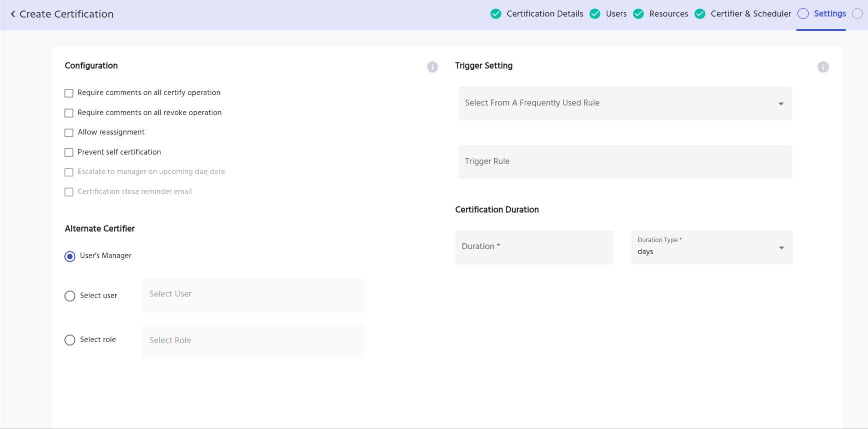Click the Settings step circle icon
868x429 pixels.
click(803, 14)
